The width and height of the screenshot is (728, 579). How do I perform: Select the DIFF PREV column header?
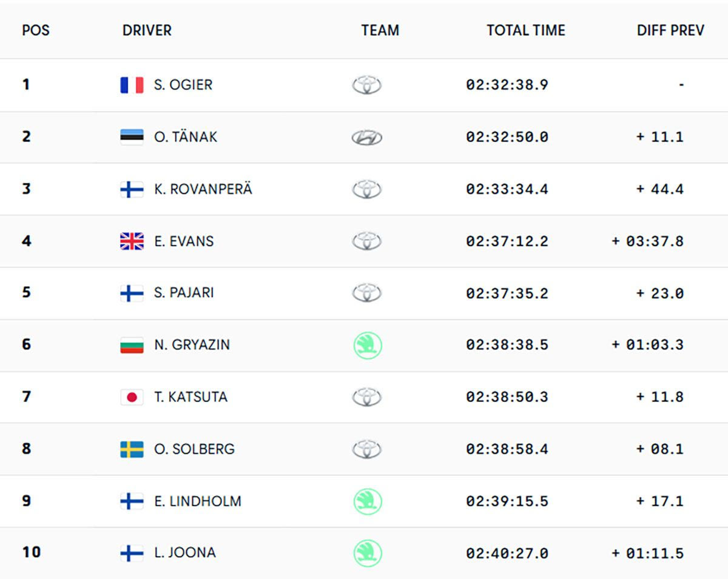(670, 30)
